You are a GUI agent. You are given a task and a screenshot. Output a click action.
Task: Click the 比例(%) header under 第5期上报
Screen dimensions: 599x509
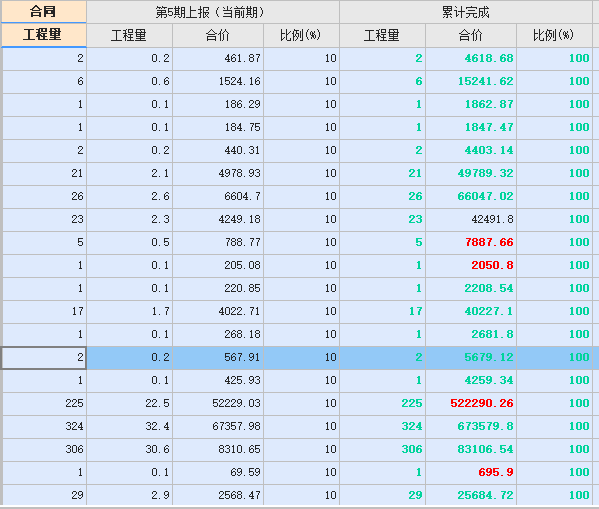click(301, 36)
